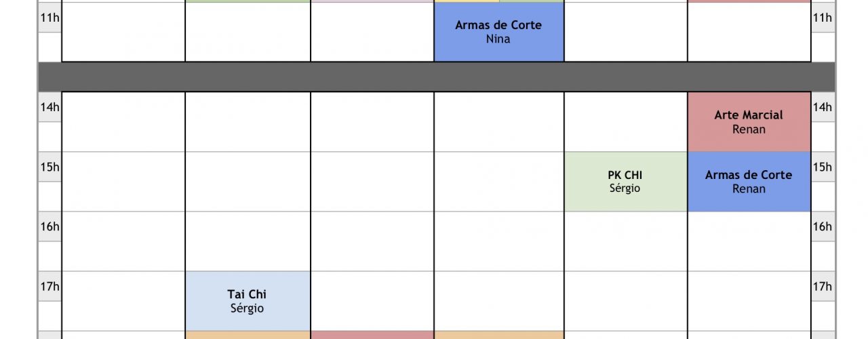
Task: Click the dark gray divider bar
Action: (x=436, y=77)
